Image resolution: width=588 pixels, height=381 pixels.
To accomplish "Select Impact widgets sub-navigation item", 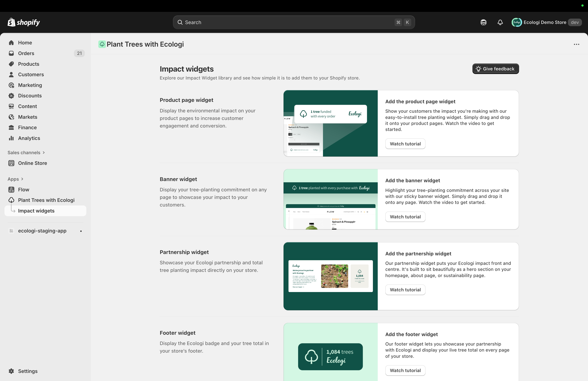I will [36, 211].
